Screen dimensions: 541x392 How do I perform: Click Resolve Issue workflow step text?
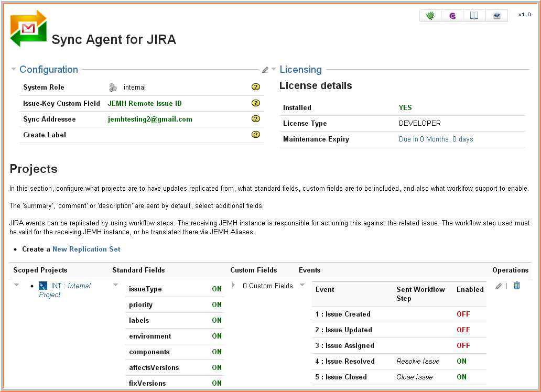[418, 361]
